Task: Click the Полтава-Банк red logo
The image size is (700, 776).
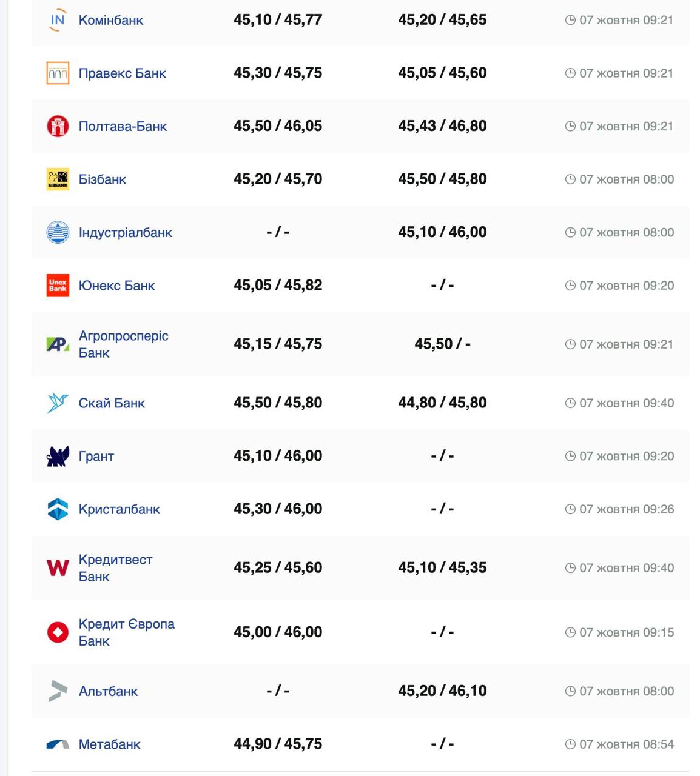Action: 58,126
